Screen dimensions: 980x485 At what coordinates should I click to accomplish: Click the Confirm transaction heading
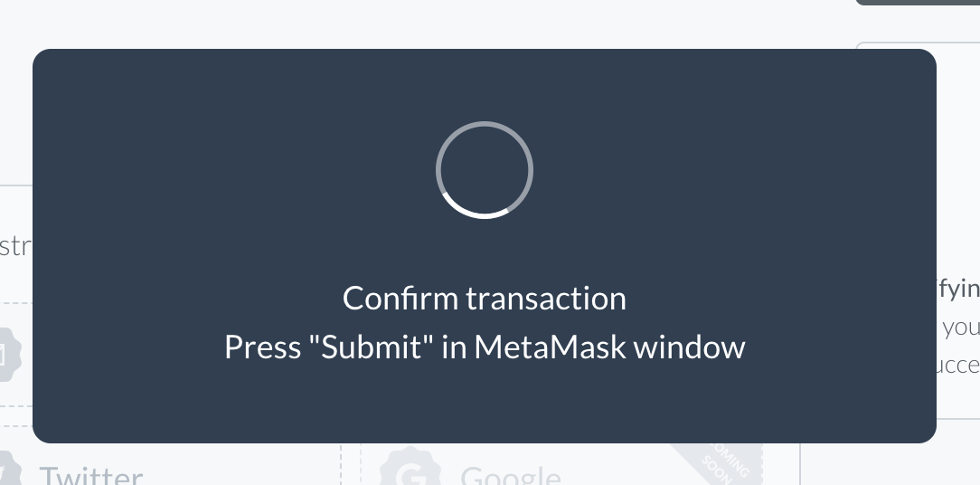coord(485,298)
